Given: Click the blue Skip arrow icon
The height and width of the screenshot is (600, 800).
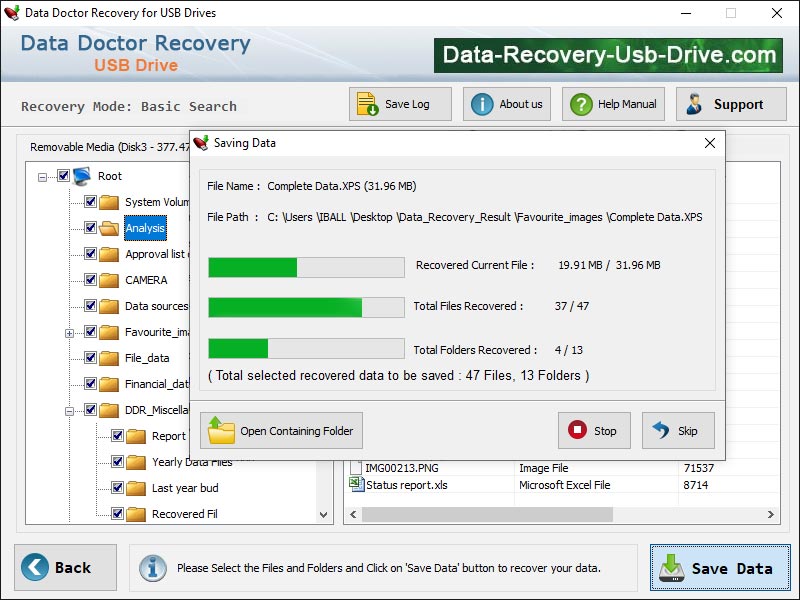Looking at the screenshot, I should click(660, 431).
